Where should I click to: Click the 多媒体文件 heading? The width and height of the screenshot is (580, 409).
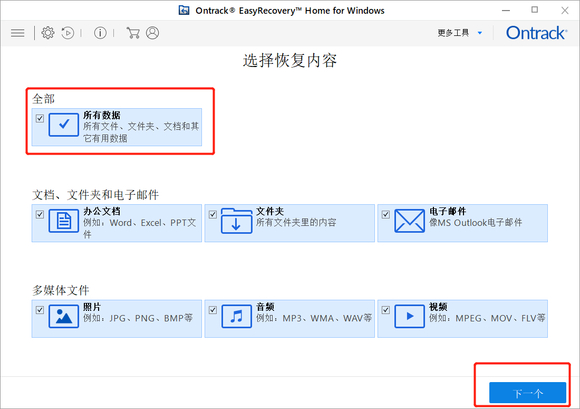point(61,290)
